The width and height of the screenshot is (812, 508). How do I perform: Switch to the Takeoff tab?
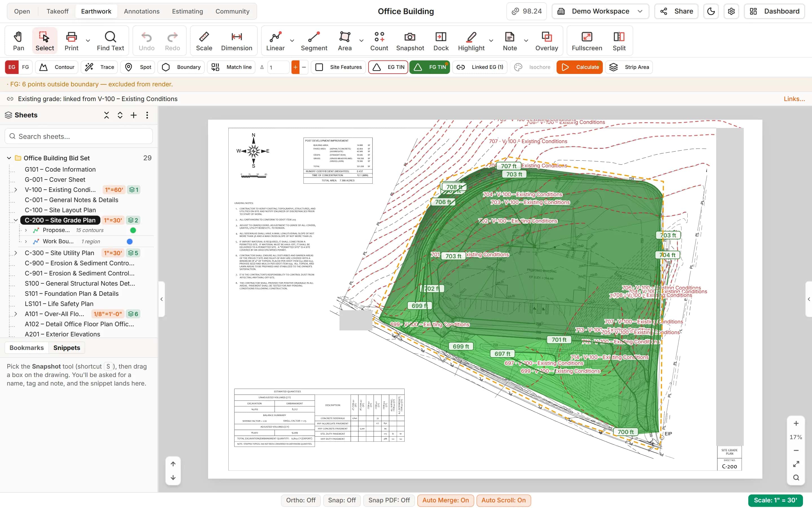pyautogui.click(x=58, y=11)
